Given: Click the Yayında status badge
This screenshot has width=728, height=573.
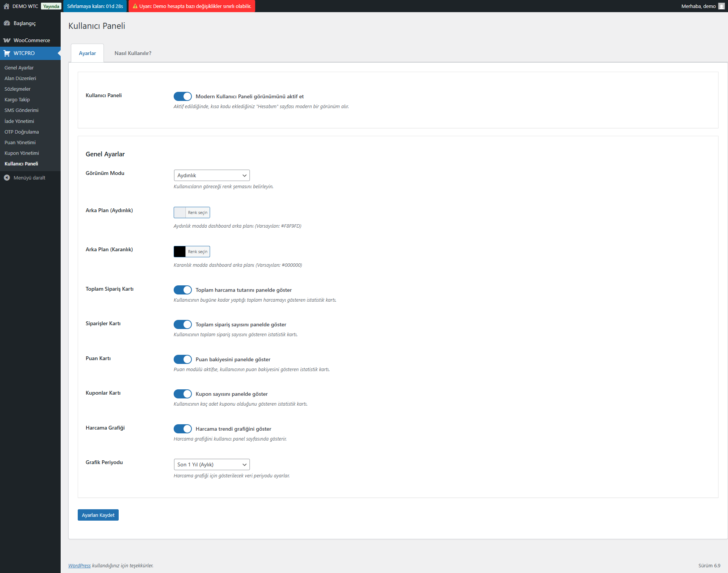Looking at the screenshot, I should [x=51, y=6].
